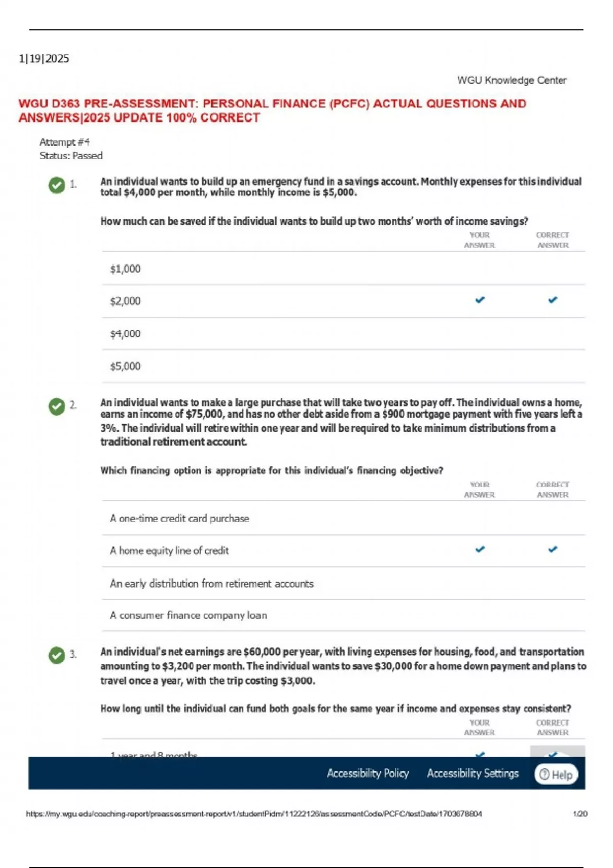This screenshot has height=868, width=613.
Task: Choose 'A consumer finance company loan' option
Action: point(188,616)
